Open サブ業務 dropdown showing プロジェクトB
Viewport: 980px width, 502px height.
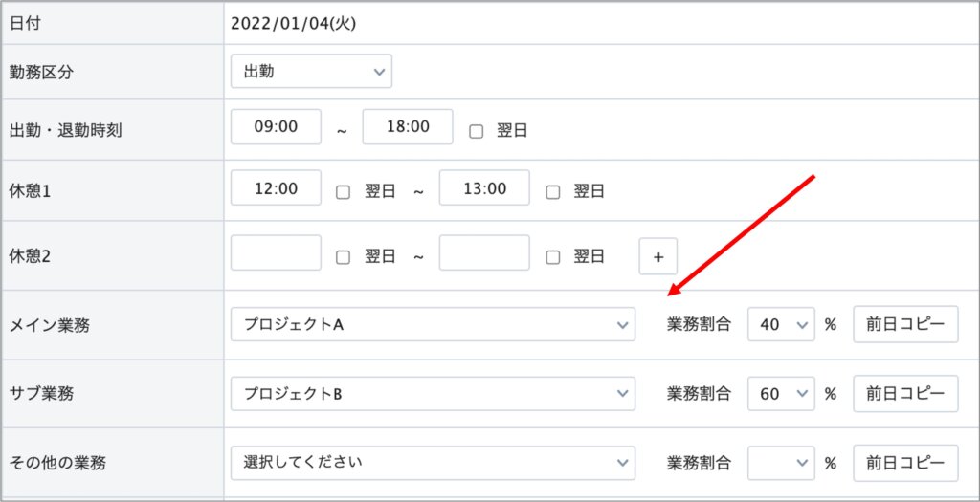(433, 393)
